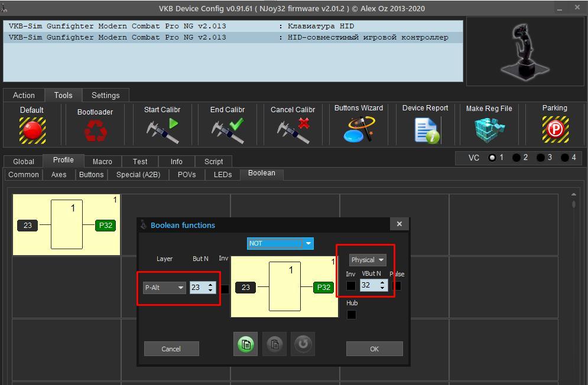
Task: Toggle the Inv checkbox under Physical dropdown
Action: click(350, 286)
